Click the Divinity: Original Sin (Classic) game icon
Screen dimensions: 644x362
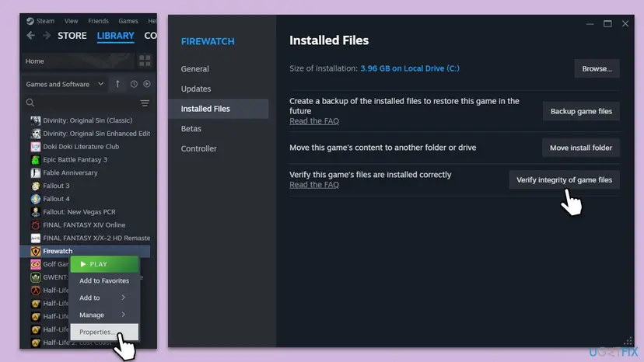pos(36,120)
